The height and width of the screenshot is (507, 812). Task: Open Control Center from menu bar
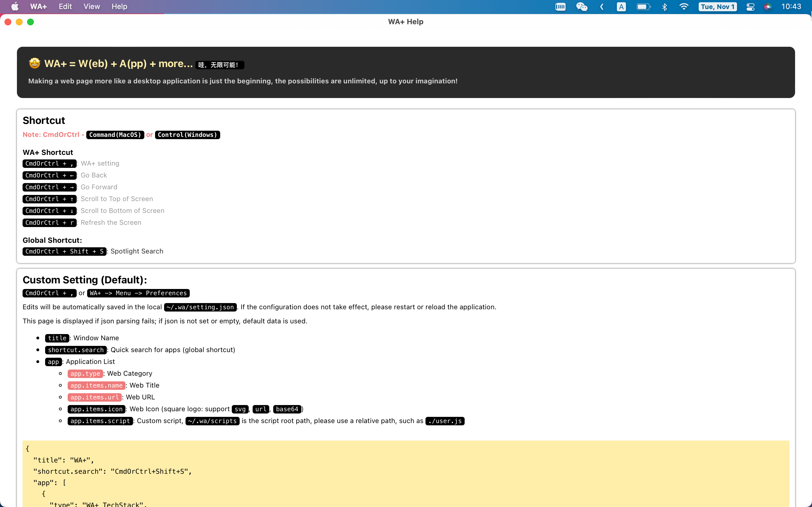click(x=750, y=7)
